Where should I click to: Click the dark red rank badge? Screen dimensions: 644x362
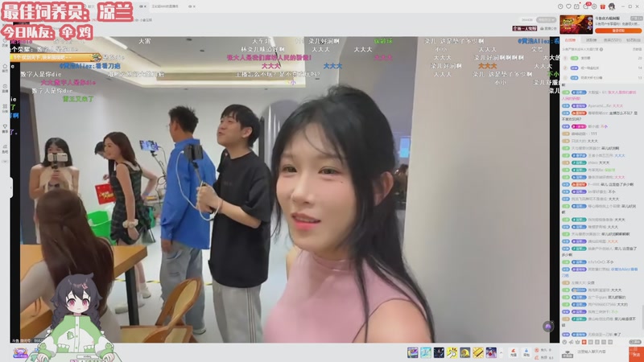point(525,28)
